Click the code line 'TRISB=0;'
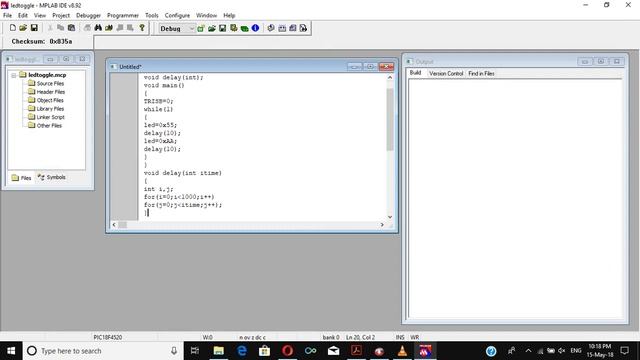This screenshot has height=360, width=640. [x=158, y=101]
